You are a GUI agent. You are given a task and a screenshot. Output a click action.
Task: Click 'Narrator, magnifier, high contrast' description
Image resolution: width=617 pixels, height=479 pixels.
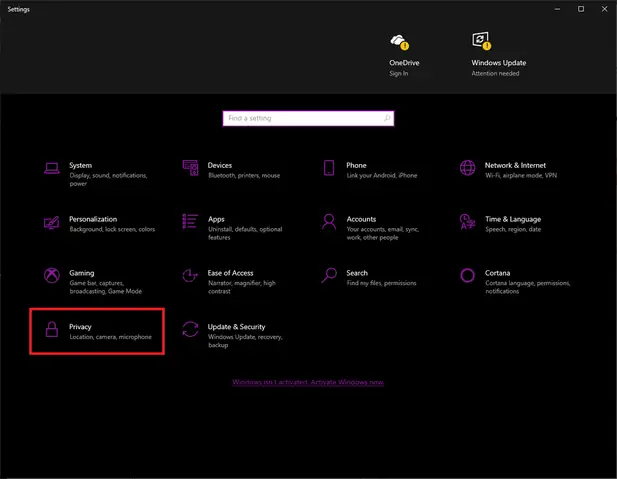click(x=242, y=287)
